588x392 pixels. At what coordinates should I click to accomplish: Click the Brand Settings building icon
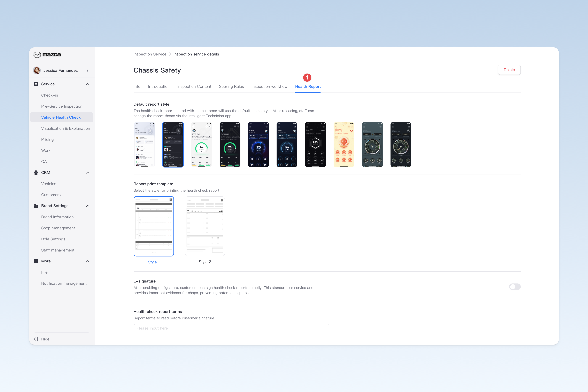coord(36,206)
